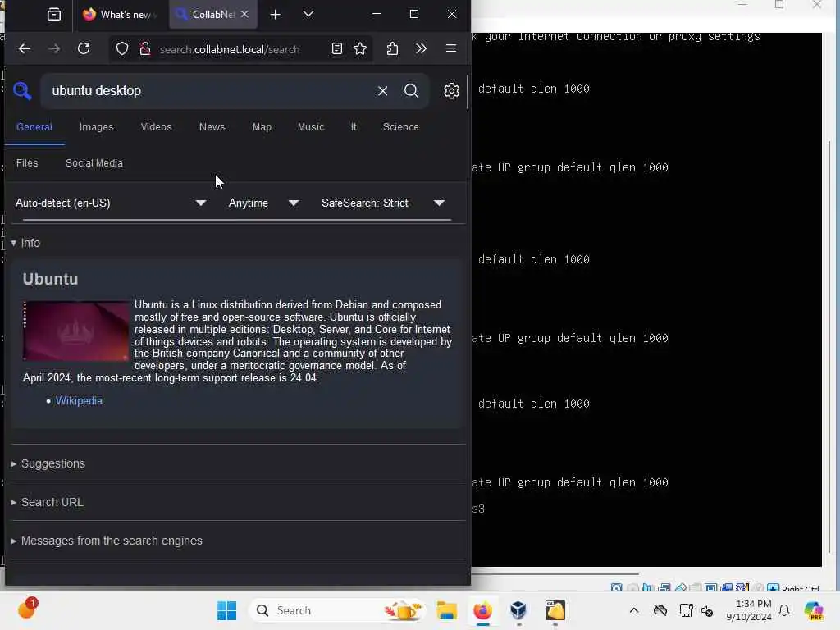Bookmark this page with the star
Viewport: 840px width, 630px height.
click(x=360, y=48)
